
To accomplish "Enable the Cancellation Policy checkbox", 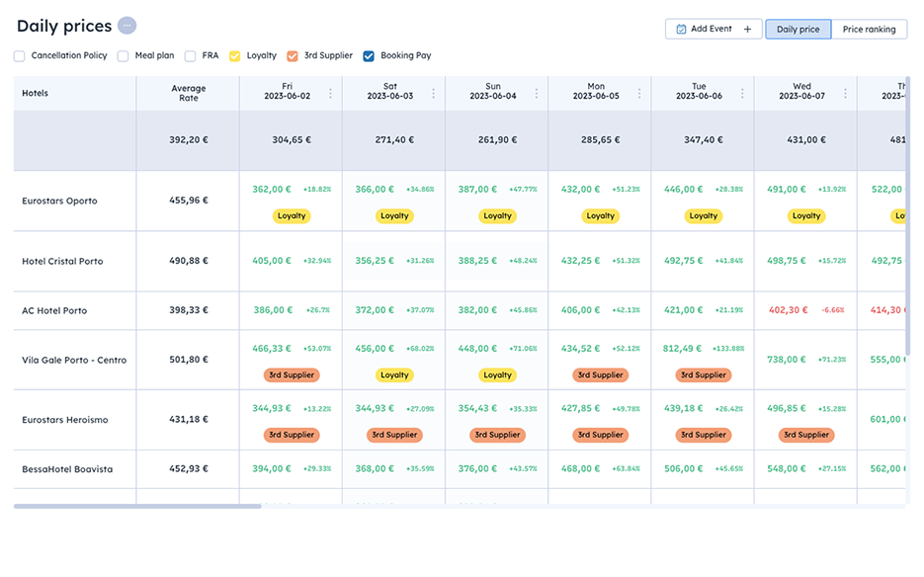I will (20, 56).
